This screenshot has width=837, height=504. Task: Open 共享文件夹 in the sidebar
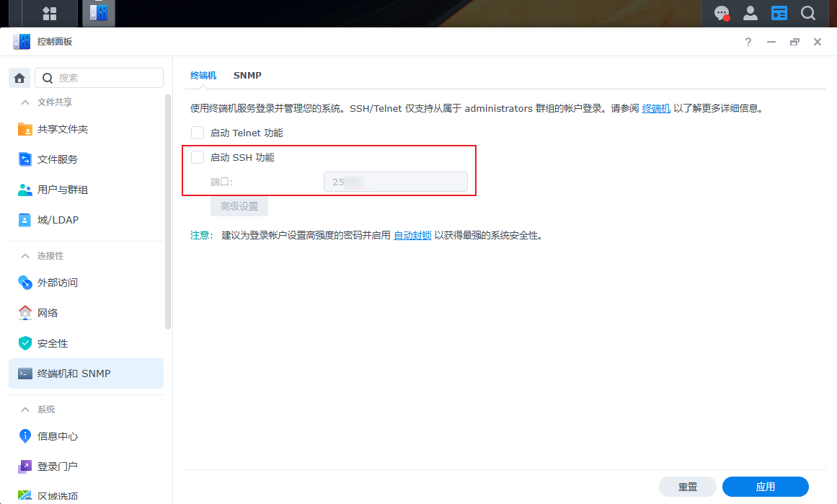click(x=62, y=129)
